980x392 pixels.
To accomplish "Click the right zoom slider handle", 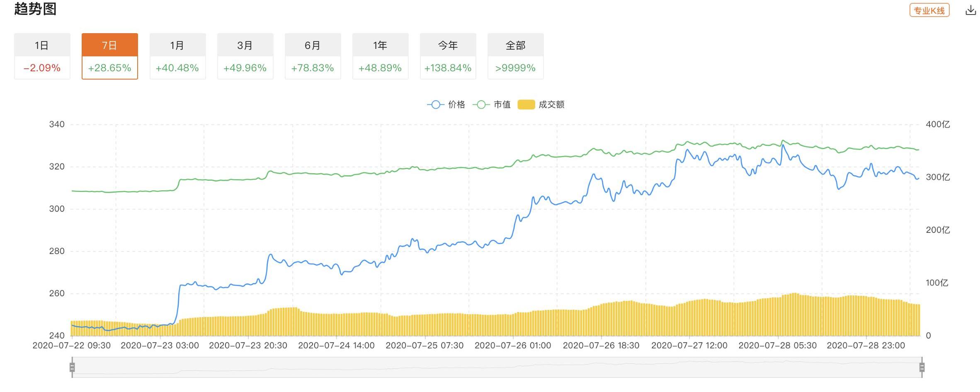I will pos(922,367).
